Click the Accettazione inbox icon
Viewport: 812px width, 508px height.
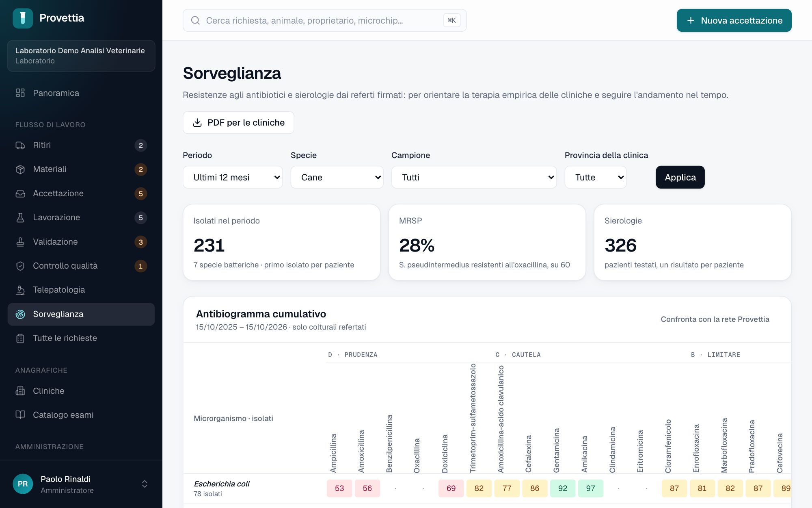click(20, 193)
